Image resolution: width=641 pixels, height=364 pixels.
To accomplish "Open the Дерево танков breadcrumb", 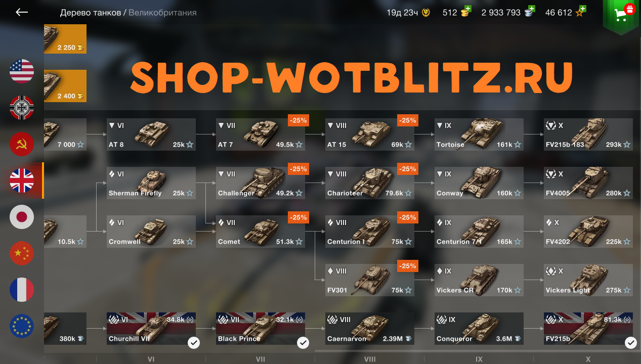I will [x=91, y=13].
